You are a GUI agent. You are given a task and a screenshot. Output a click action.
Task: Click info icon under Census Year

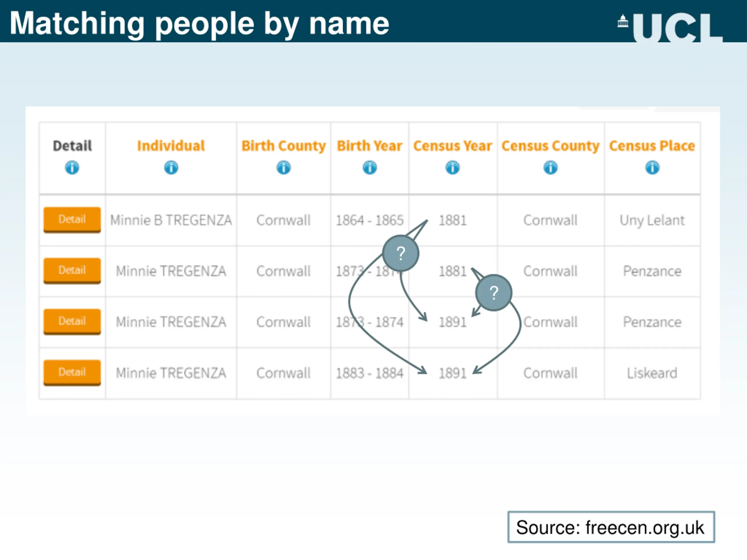coord(453,167)
